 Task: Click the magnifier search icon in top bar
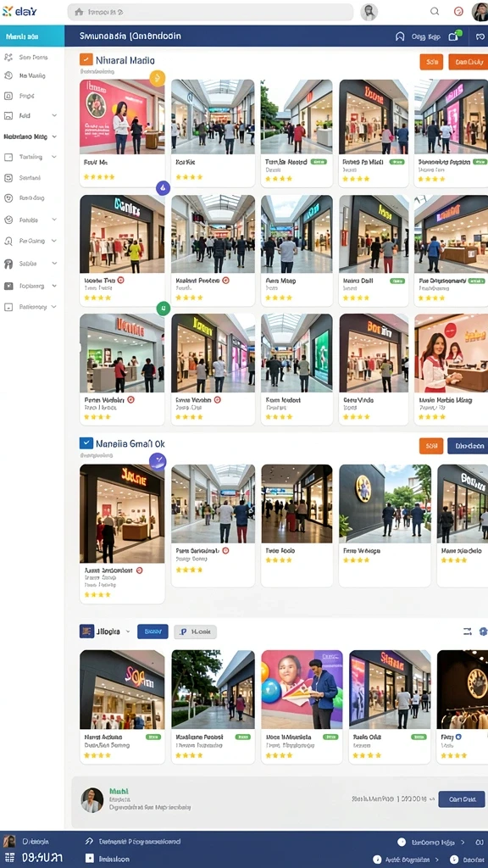click(x=435, y=11)
